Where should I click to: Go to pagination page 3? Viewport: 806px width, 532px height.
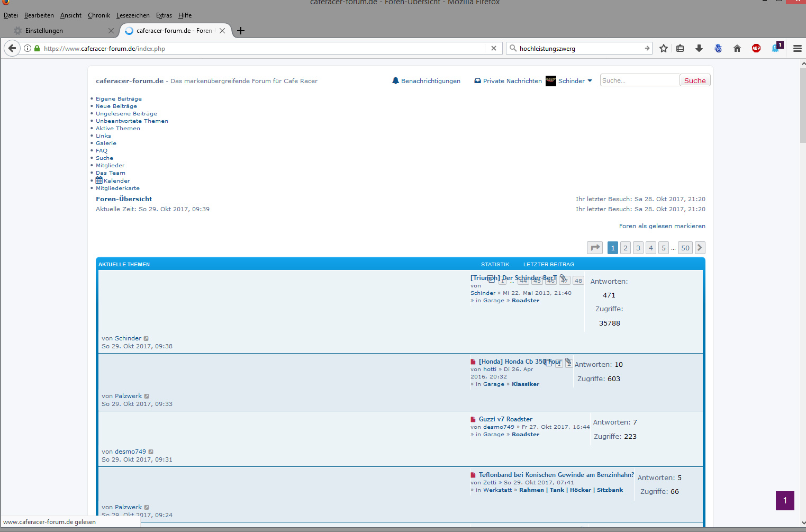pyautogui.click(x=638, y=248)
